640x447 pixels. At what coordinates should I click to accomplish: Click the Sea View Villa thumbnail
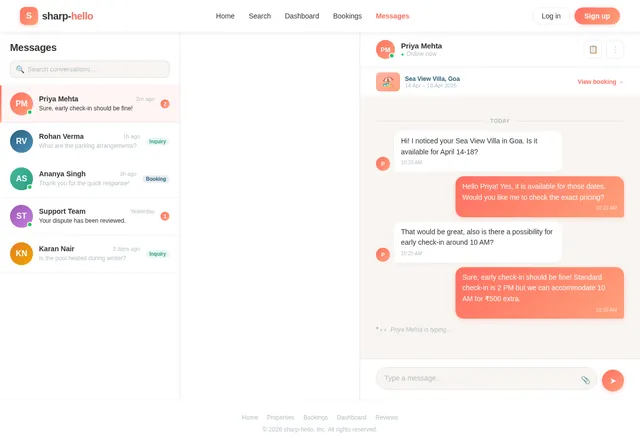pos(388,82)
